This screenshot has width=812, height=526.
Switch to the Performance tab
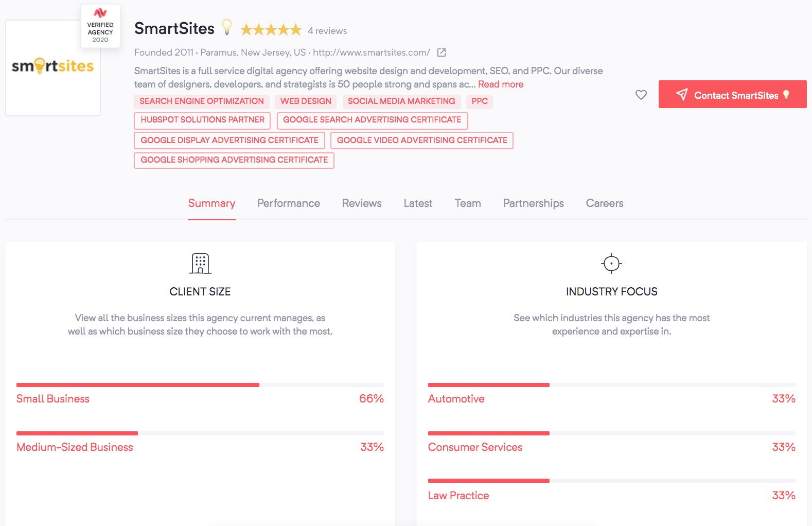coord(289,203)
